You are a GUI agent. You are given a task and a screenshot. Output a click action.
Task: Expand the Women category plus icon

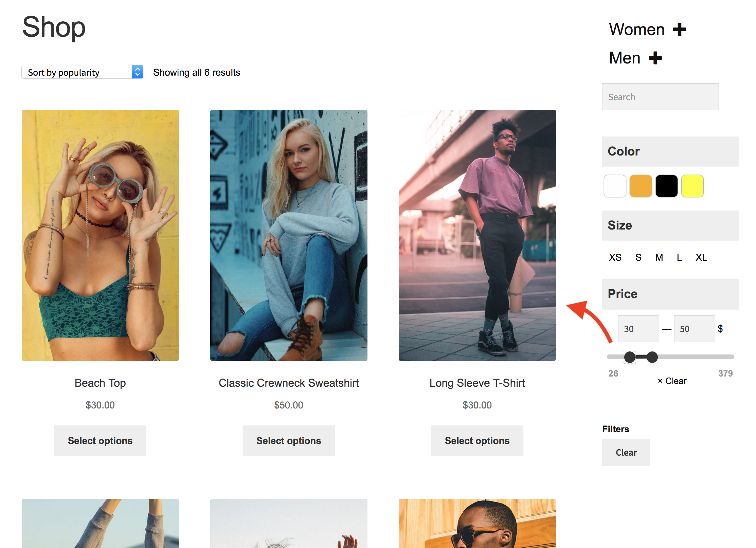(x=679, y=30)
